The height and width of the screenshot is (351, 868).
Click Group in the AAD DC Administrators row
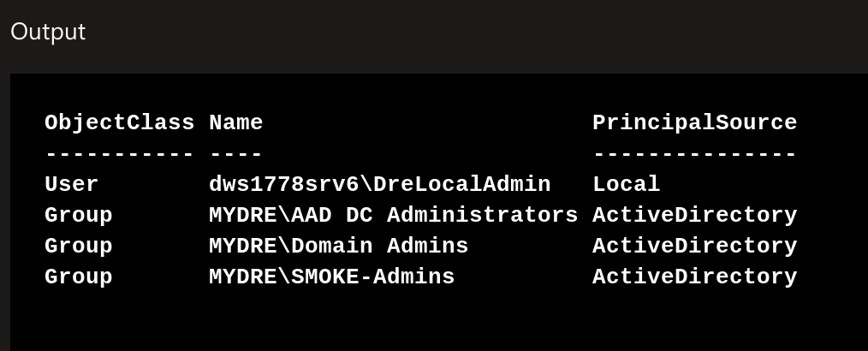(79, 216)
